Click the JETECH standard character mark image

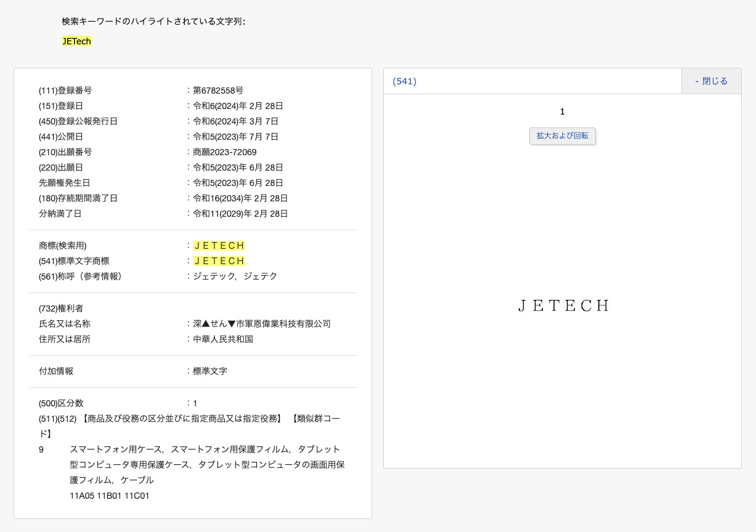coord(563,305)
